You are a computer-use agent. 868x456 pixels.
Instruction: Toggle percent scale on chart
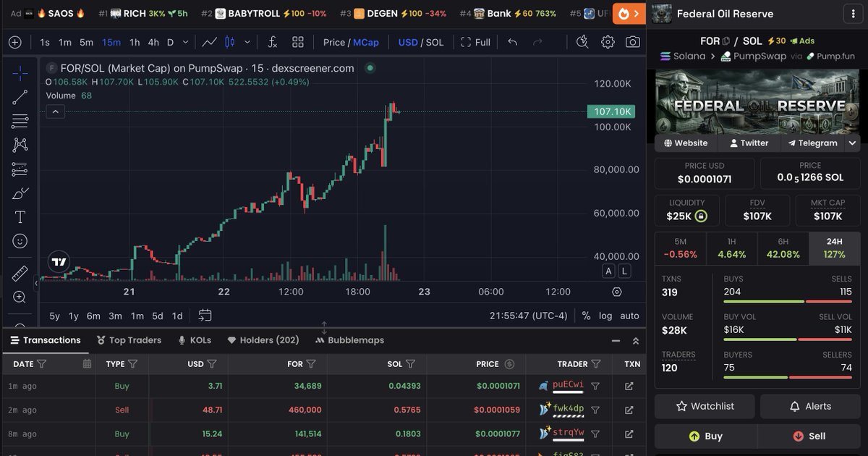tap(586, 316)
